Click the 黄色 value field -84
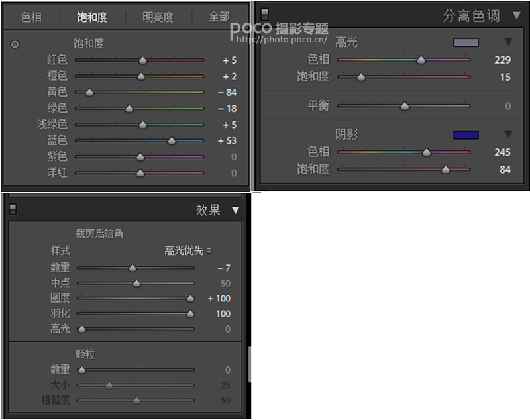Screen dimensions: 530x420 tap(227, 93)
